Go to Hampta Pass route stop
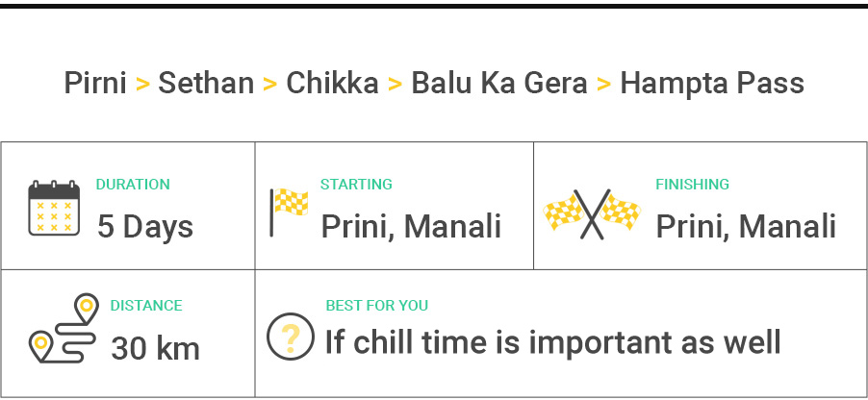This screenshot has height=400, width=868. click(711, 84)
